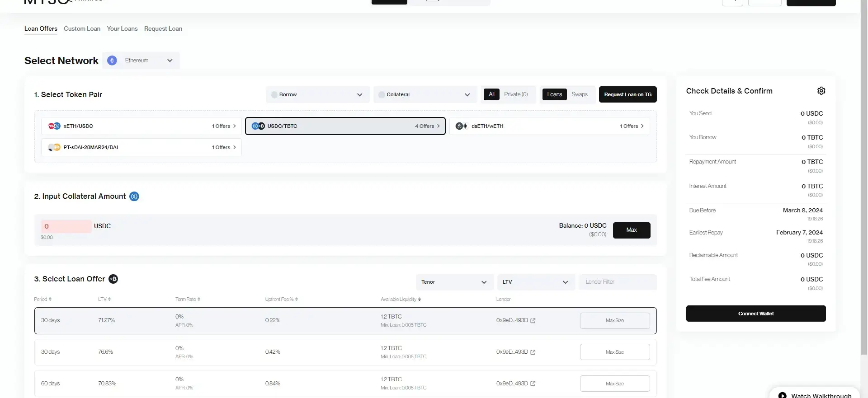Toggle view to Swaps
The height and width of the screenshot is (398, 868).
point(579,94)
